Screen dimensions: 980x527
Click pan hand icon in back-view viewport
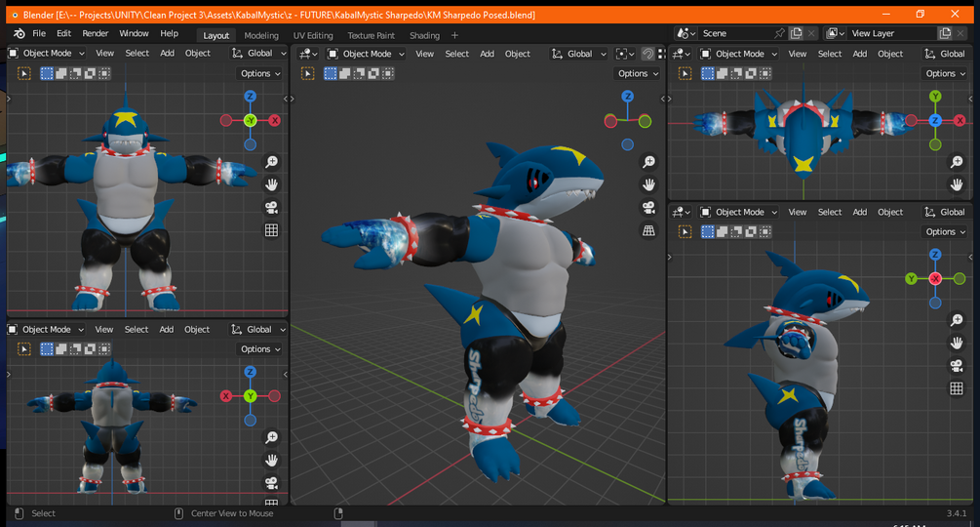click(271, 460)
